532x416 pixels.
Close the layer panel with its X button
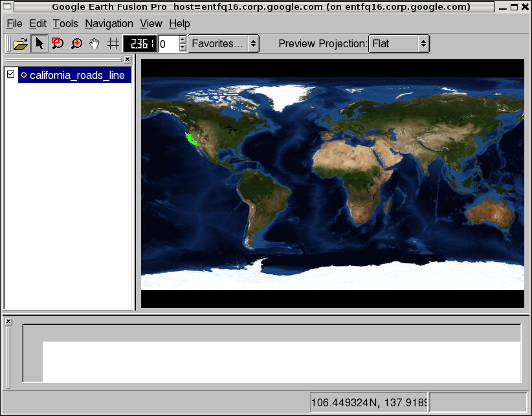pos(127,60)
